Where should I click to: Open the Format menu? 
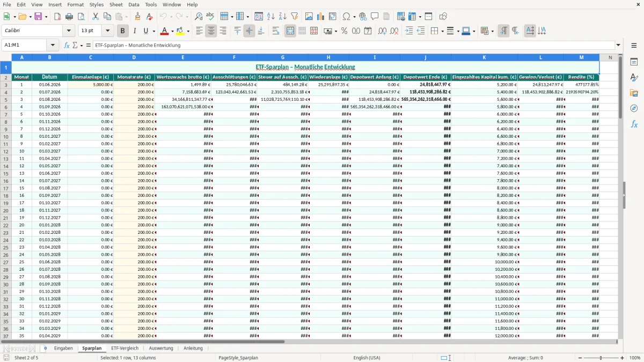coord(75,4)
